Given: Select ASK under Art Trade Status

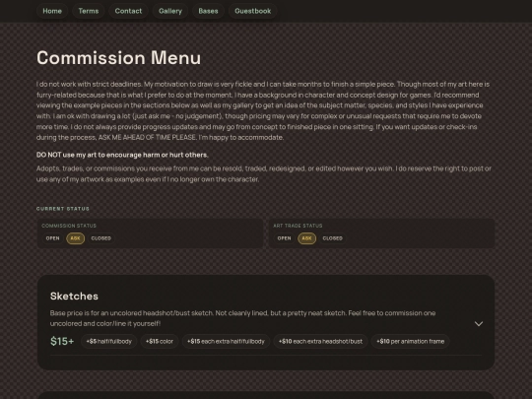Looking at the screenshot, I should click(x=306, y=238).
